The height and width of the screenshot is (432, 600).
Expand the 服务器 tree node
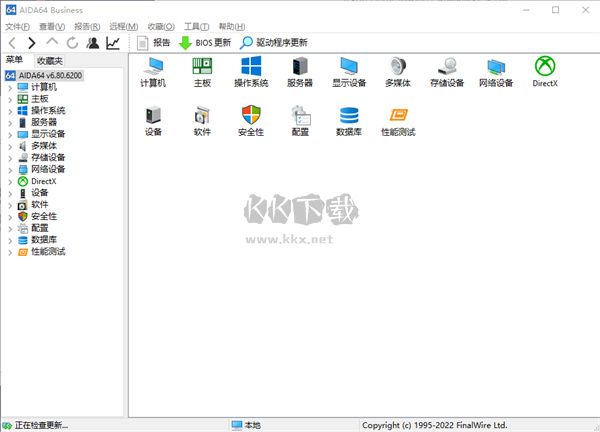[x=10, y=123]
